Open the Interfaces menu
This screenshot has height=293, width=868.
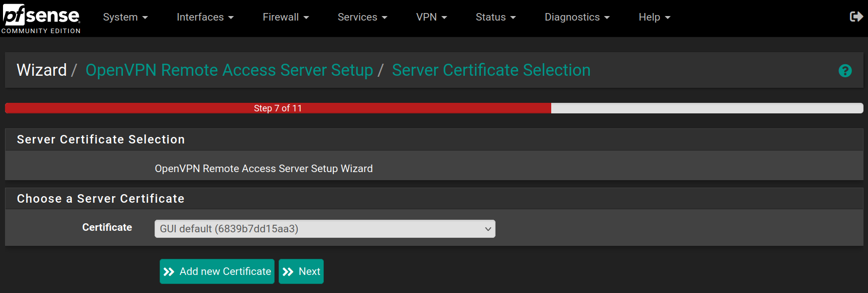click(x=205, y=17)
